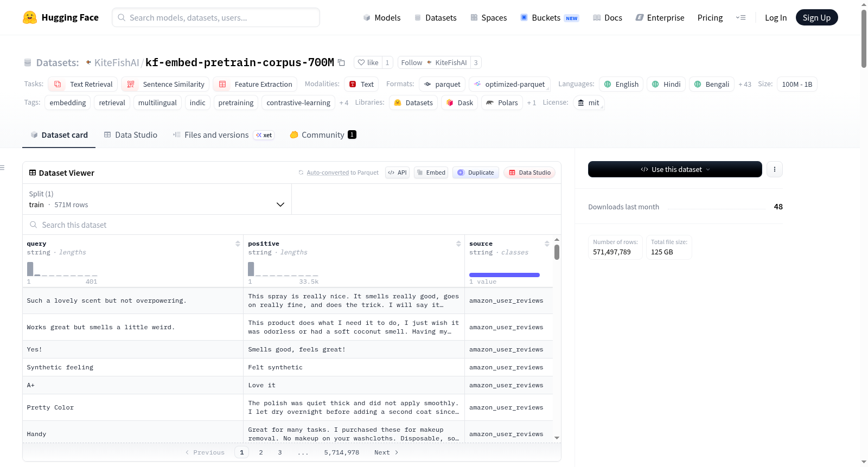Click the Log In link
Viewport: 868px width, 467px height.
click(x=776, y=17)
